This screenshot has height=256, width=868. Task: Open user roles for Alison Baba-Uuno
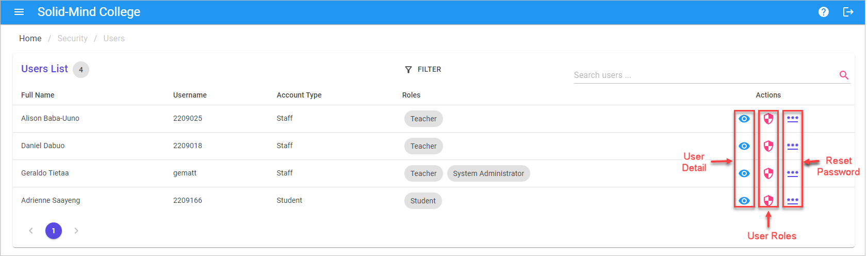coord(768,119)
